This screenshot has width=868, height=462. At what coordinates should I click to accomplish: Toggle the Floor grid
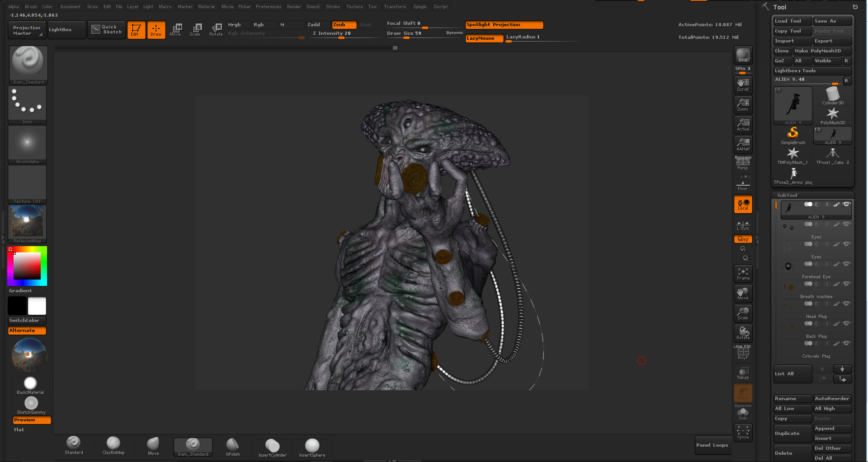(x=743, y=183)
